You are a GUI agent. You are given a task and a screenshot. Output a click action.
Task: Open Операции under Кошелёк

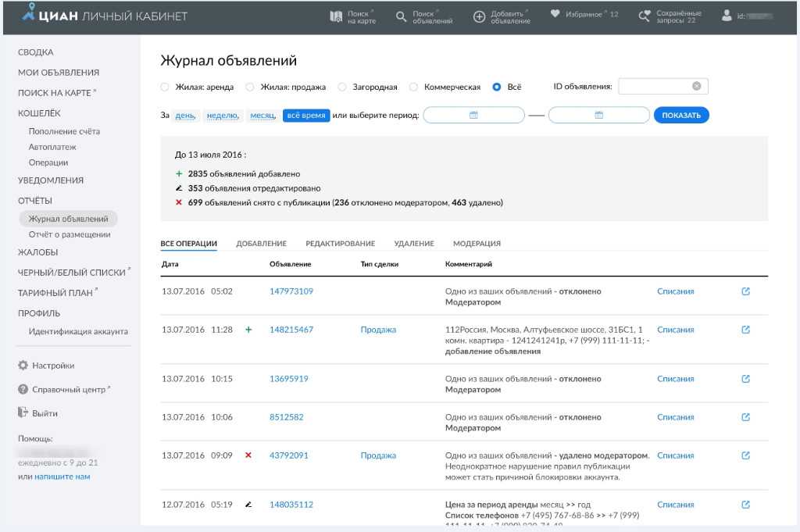[48, 162]
